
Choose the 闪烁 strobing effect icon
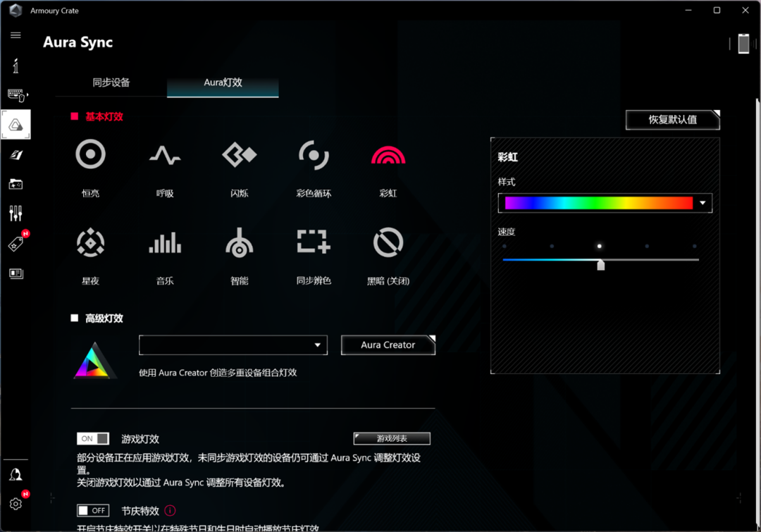click(240, 155)
